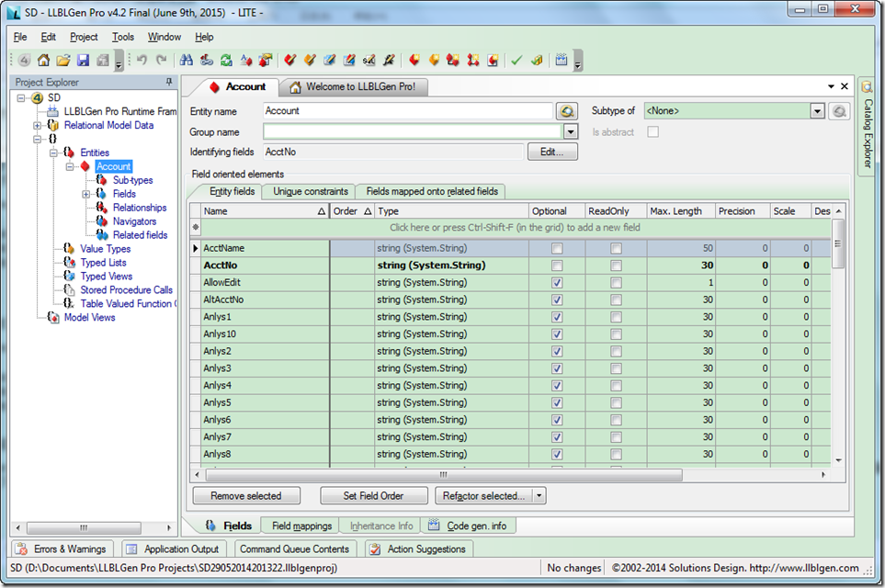
Task: Click the 'add a new field' grid row
Action: point(515,228)
